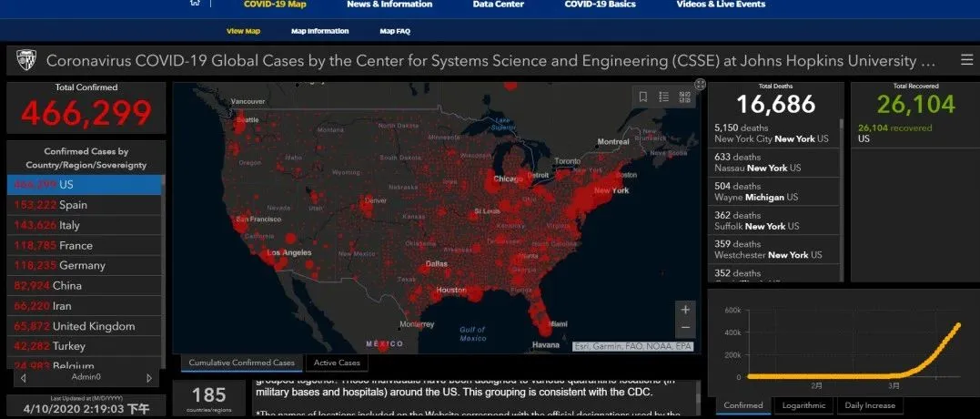The height and width of the screenshot is (419, 980).
Task: Open map bookmarks icon
Action: [x=643, y=97]
